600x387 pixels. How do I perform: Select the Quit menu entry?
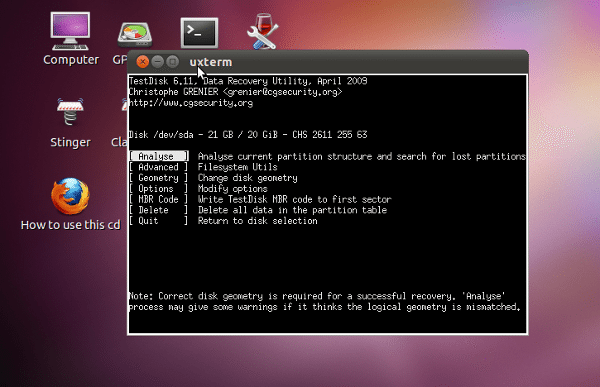(159, 220)
